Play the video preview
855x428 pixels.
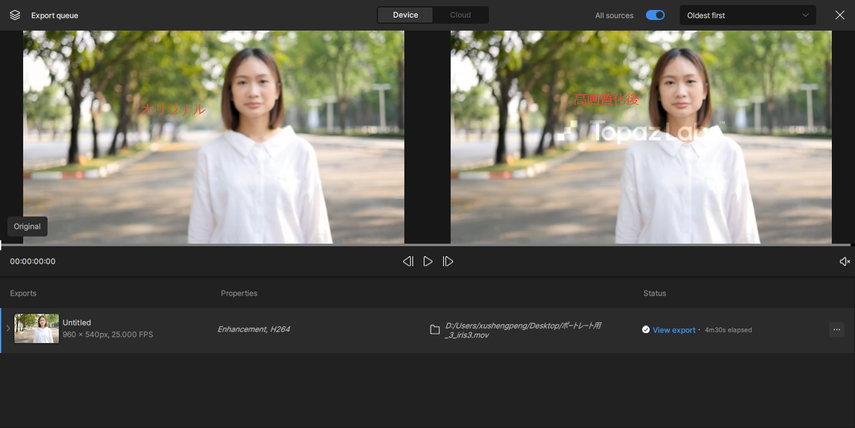tap(428, 262)
